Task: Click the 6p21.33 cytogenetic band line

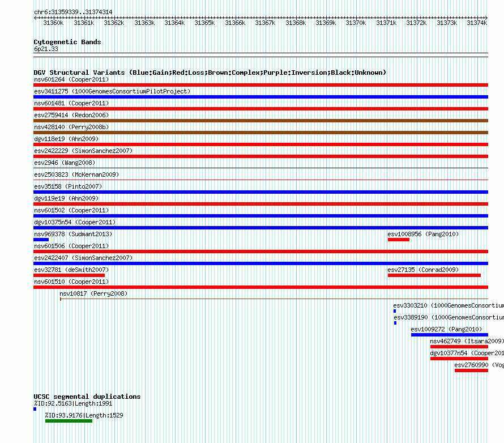Action: [x=260, y=55]
